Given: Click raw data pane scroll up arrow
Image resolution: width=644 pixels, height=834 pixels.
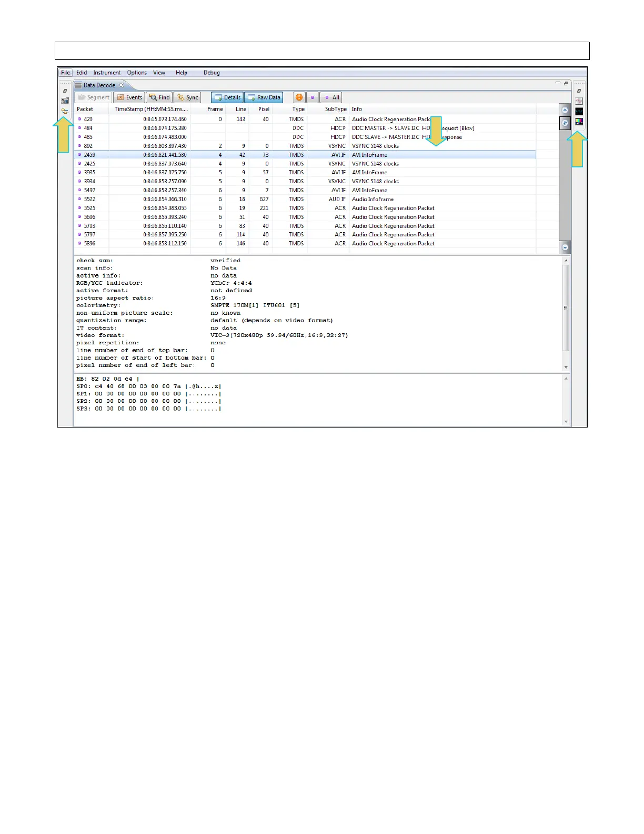Looking at the screenshot, I should coord(566,379).
